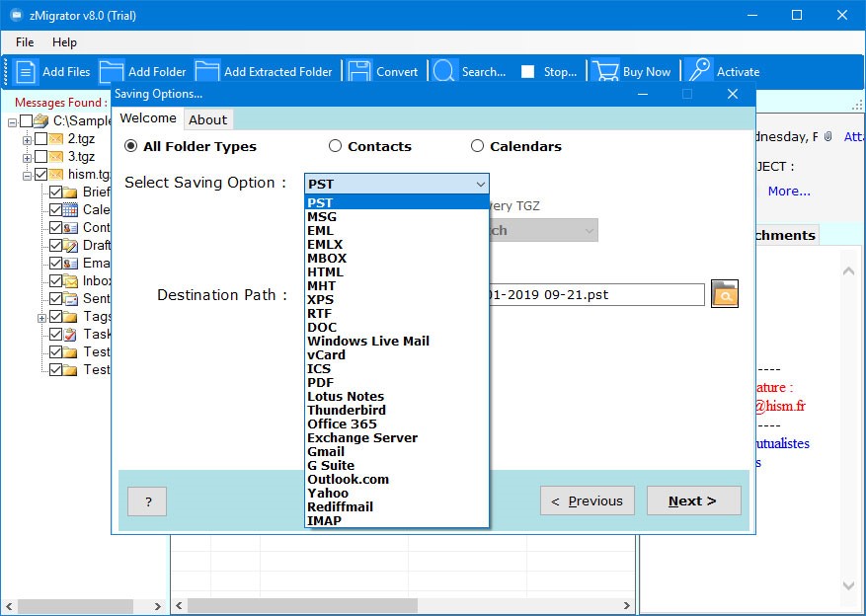This screenshot has height=616, width=866.
Task: Click the Add Extracted Folder icon
Action: [205, 70]
